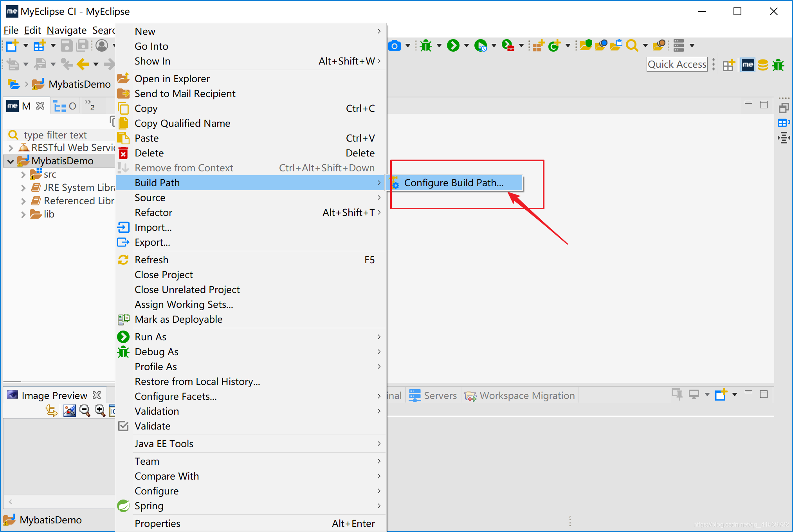Open dropdown arrow next to Debug icon
The height and width of the screenshot is (532, 793).
click(439, 46)
